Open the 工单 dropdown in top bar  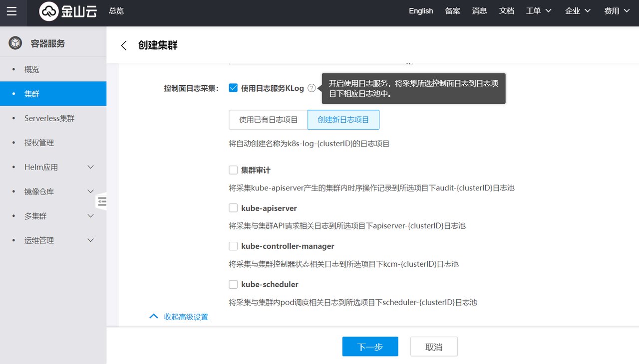point(539,11)
